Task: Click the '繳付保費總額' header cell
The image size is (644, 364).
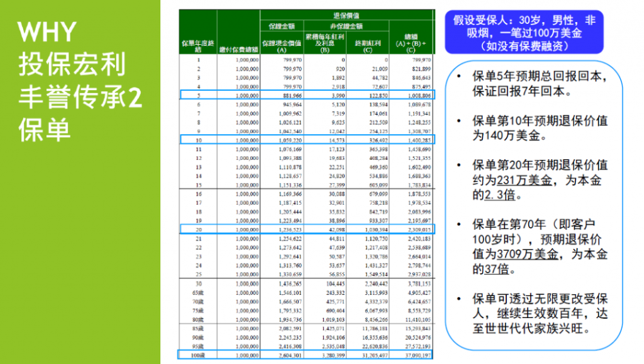Action: click(238, 49)
